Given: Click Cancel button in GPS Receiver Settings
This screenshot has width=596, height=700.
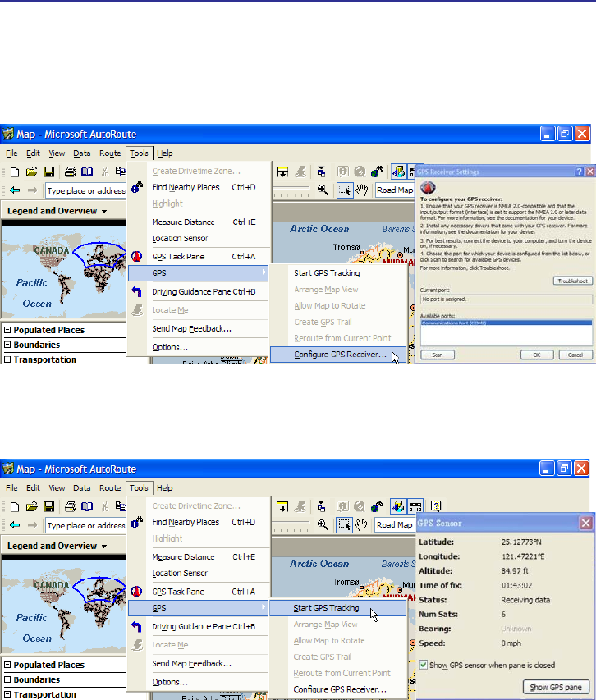Looking at the screenshot, I should [x=575, y=355].
